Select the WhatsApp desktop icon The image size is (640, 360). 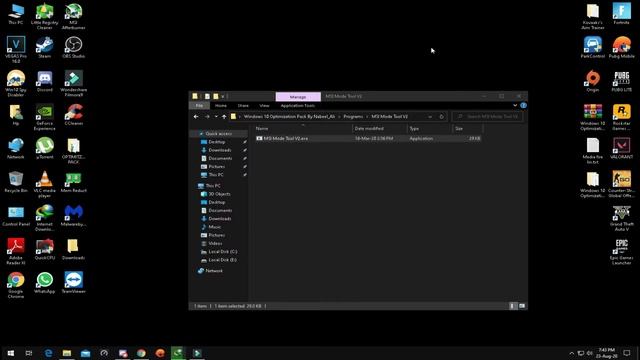click(x=44, y=282)
